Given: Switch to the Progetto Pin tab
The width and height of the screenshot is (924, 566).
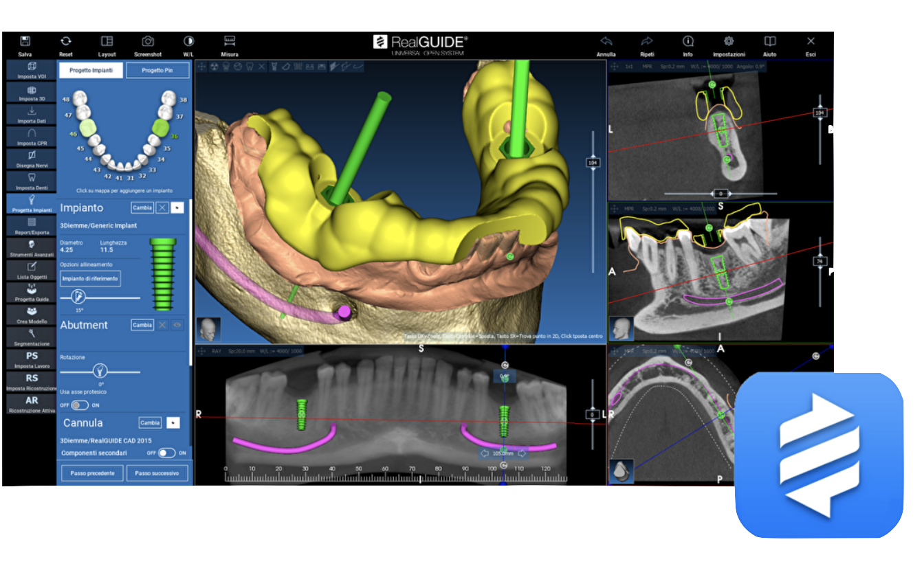Looking at the screenshot, I should [157, 70].
